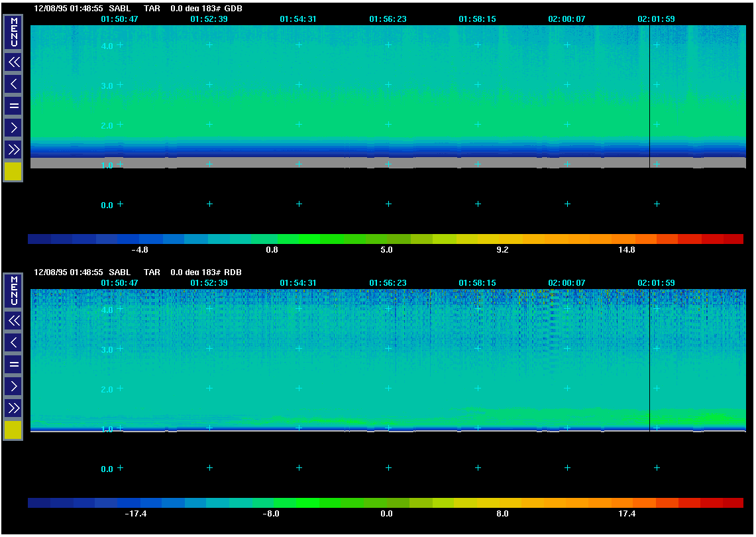Click the dark blue end of lower color scale
The image size is (756, 537).
pos(40,503)
